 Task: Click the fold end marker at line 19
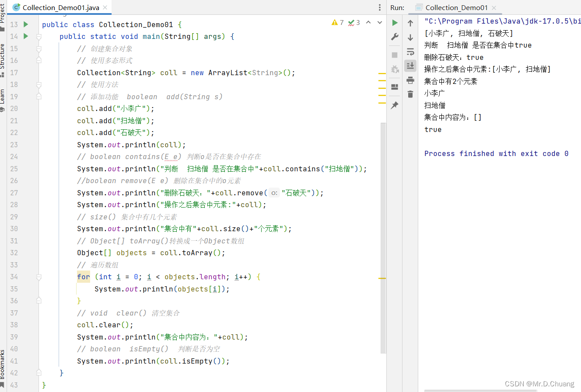point(39,97)
